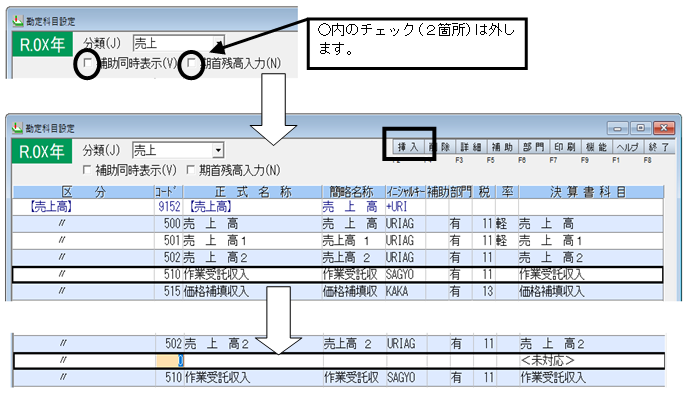
Task: Select code 500 売上高 row
Action: [338, 224]
